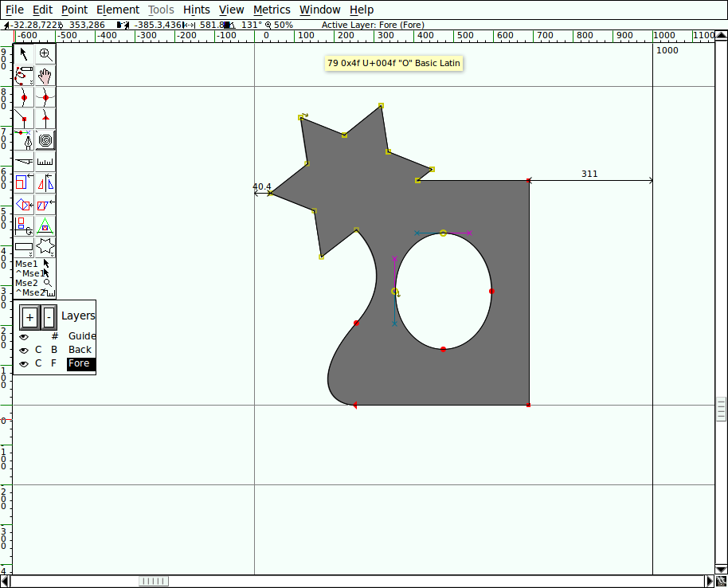Open the Metrics menu
Viewport: 728px width, 588px height.
coord(272,10)
